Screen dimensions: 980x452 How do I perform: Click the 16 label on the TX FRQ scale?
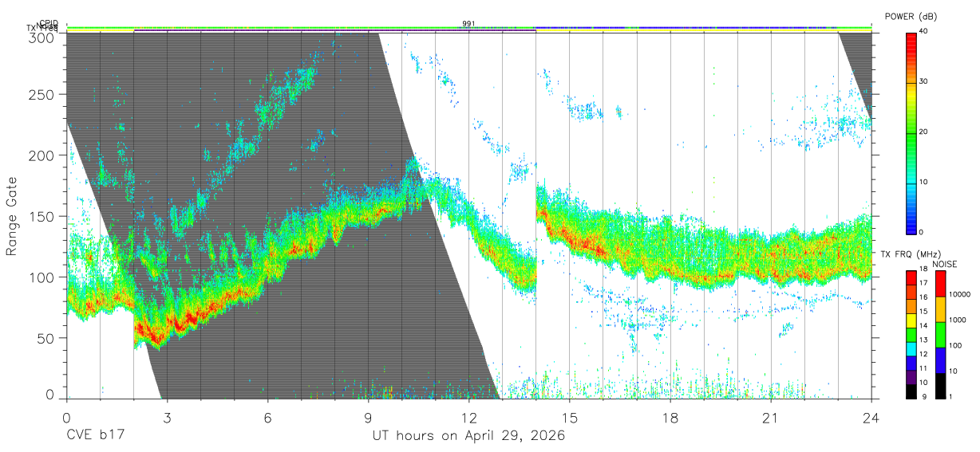pos(925,298)
